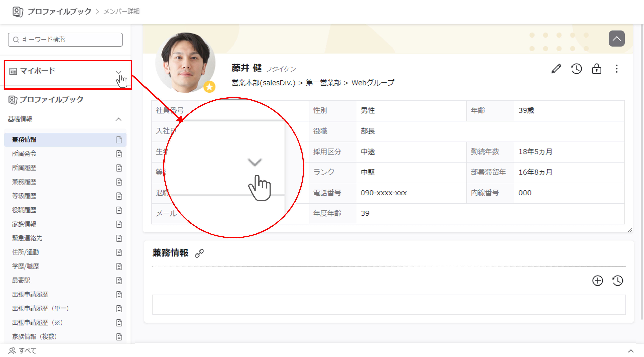Image resolution: width=644 pixels, height=357 pixels.
Task: Open the three-dot more options menu
Action: (x=616, y=69)
